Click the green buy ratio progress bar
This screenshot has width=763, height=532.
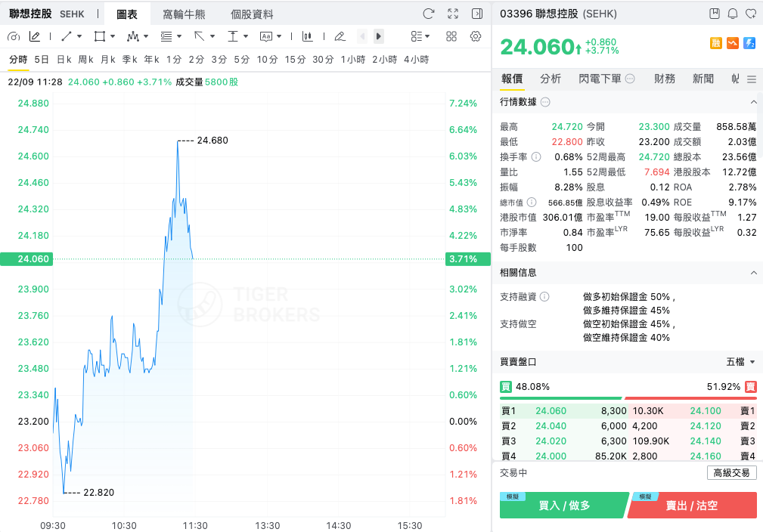(560, 398)
